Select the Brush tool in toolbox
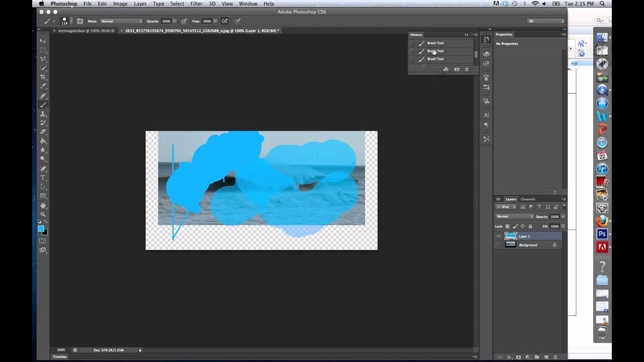 click(43, 105)
